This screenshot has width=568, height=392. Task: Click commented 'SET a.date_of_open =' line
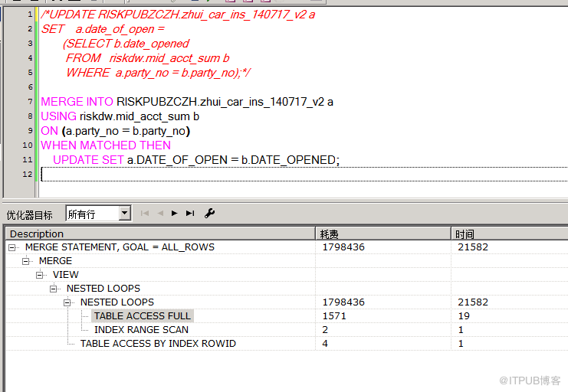[103, 29]
